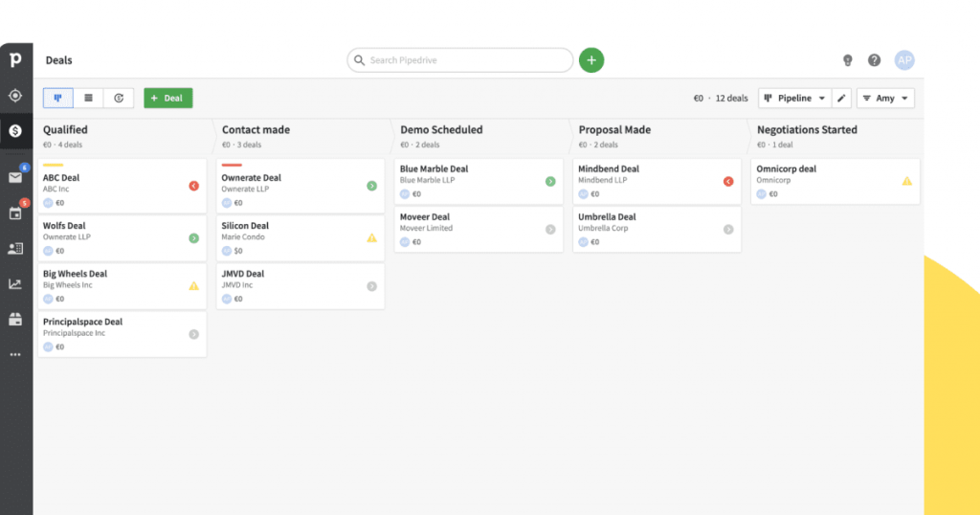Select the Deals dollar tab in sidebar
The image size is (980, 515).
coord(15,131)
